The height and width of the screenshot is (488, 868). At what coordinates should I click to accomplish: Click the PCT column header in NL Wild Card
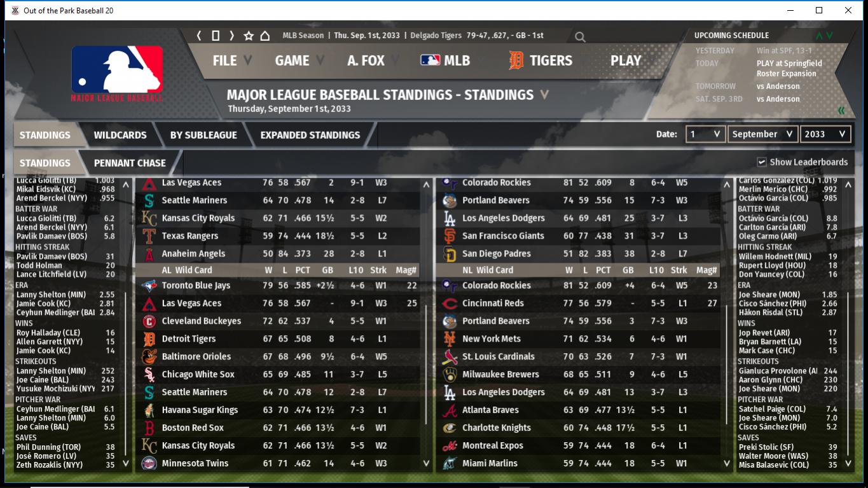click(603, 270)
